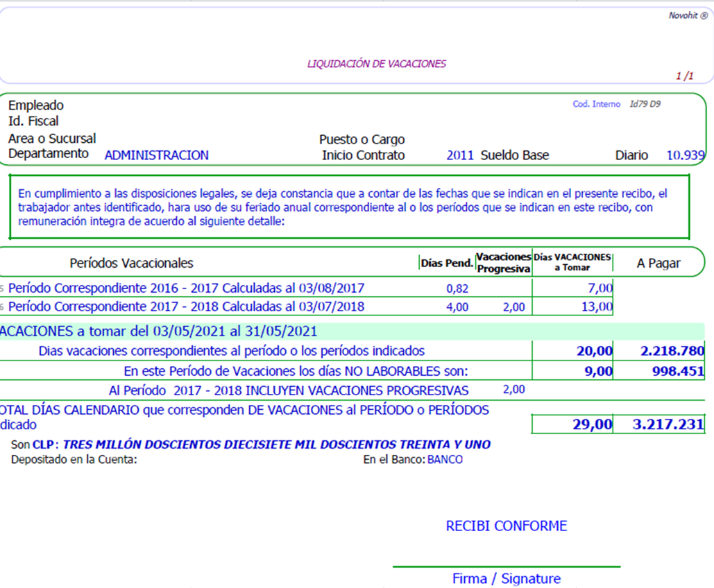Viewport: 714px width, 588px height.
Task: Click days to take value 13,00
Action: 597,306
